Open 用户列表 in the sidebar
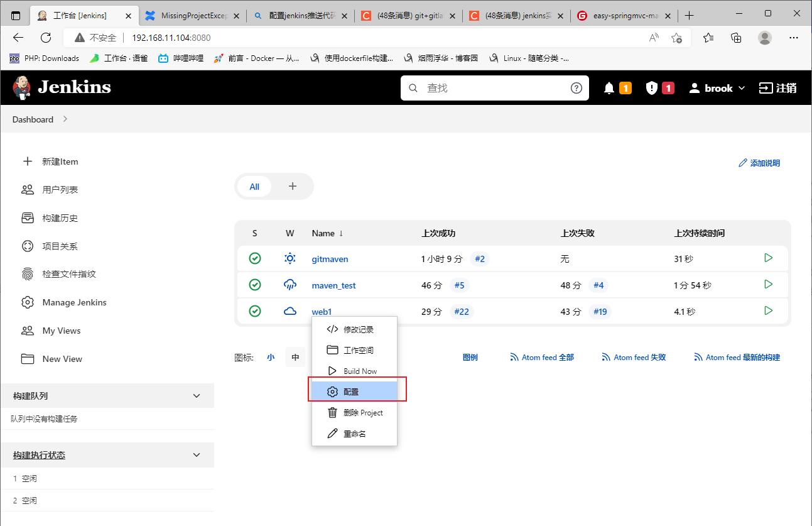Viewport: 812px width, 526px height. click(50, 190)
